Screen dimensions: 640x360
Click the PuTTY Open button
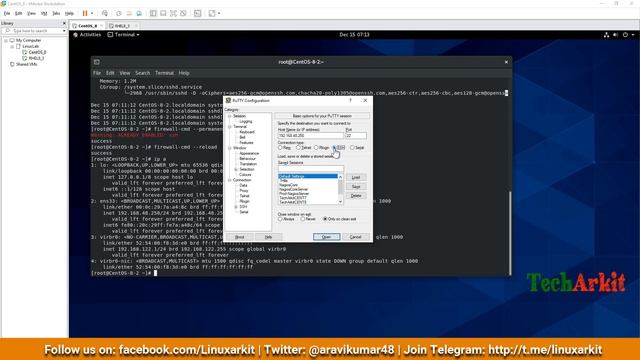point(327,237)
